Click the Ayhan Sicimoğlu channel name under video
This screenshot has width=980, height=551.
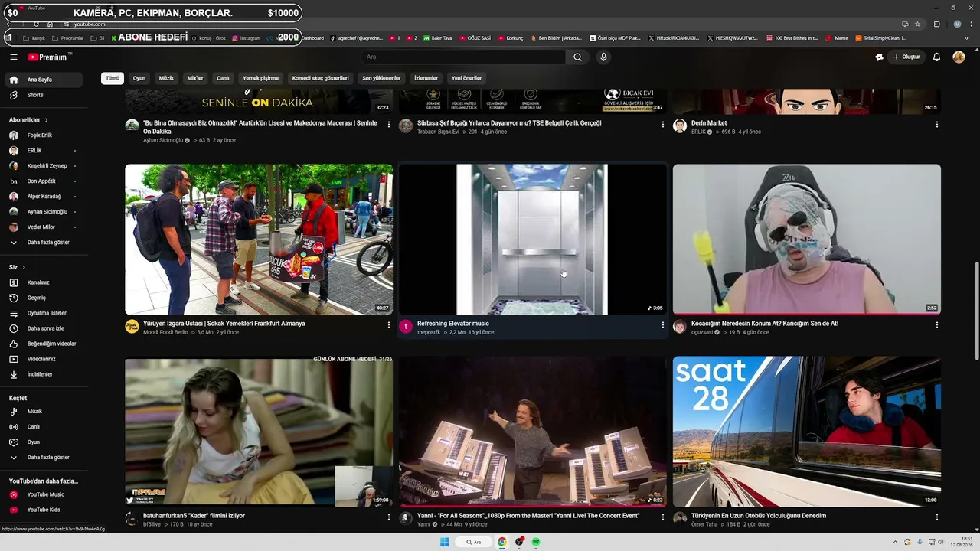pyautogui.click(x=163, y=141)
